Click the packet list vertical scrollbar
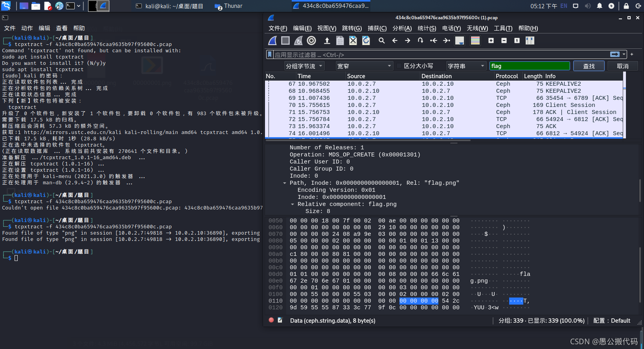This screenshot has width=644, height=349. tap(624, 105)
